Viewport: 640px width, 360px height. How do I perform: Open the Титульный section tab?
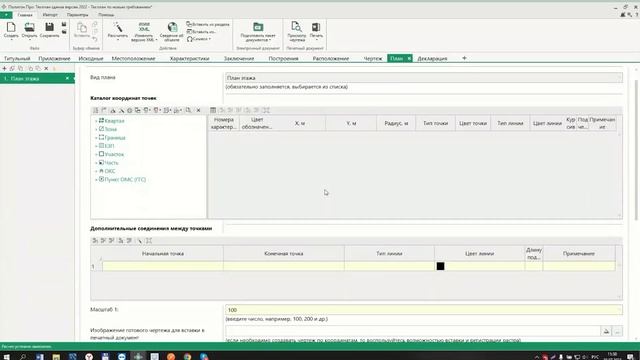[17, 59]
